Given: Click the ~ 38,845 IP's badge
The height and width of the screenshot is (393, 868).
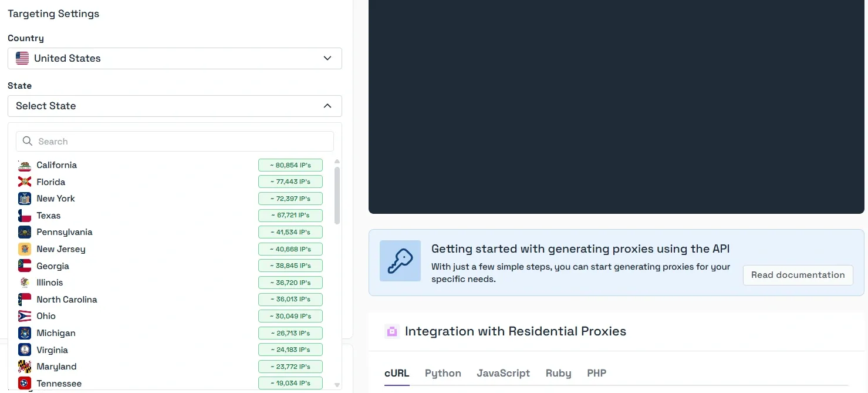Looking at the screenshot, I should pyautogui.click(x=291, y=266).
